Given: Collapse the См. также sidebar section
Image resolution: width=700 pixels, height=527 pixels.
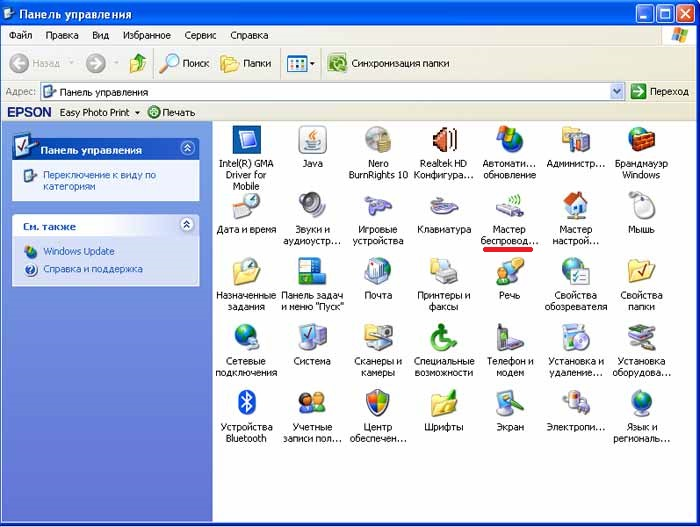Looking at the screenshot, I should pos(187,224).
